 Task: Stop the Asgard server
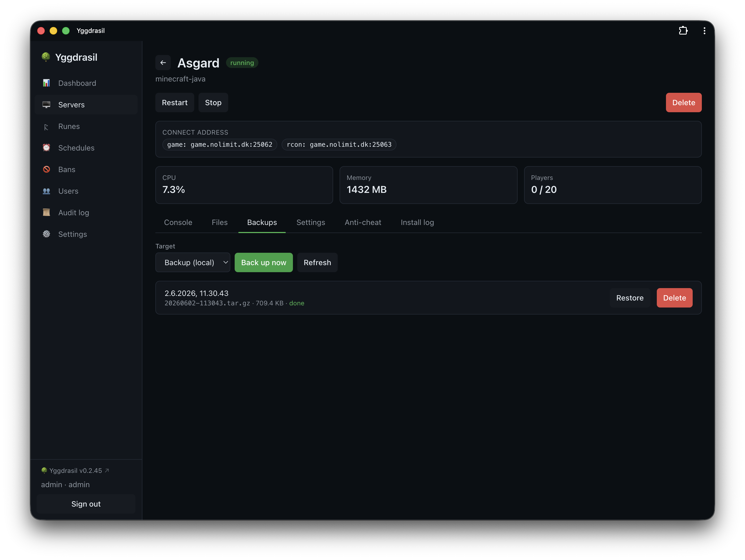[x=213, y=102]
